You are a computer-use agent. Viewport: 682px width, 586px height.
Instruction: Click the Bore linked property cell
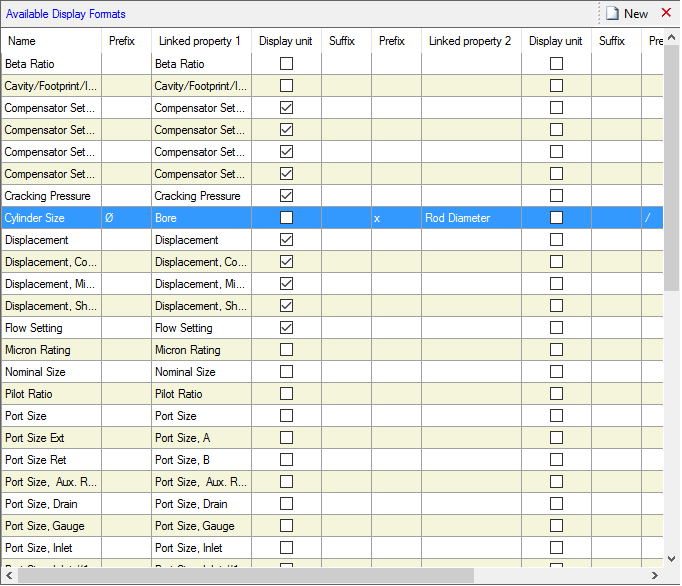[200, 218]
